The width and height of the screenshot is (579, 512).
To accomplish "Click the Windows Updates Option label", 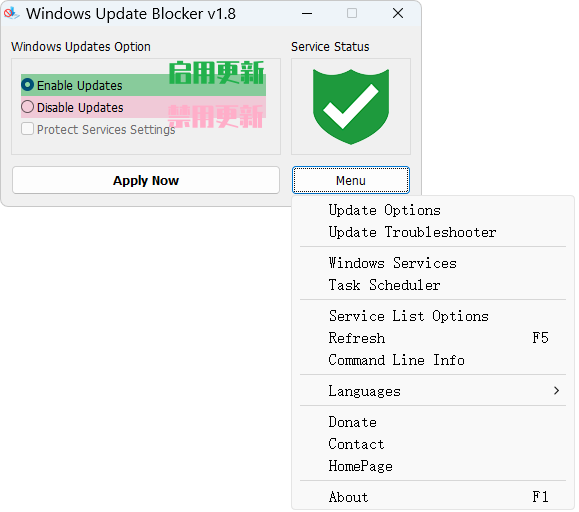I will [x=81, y=47].
